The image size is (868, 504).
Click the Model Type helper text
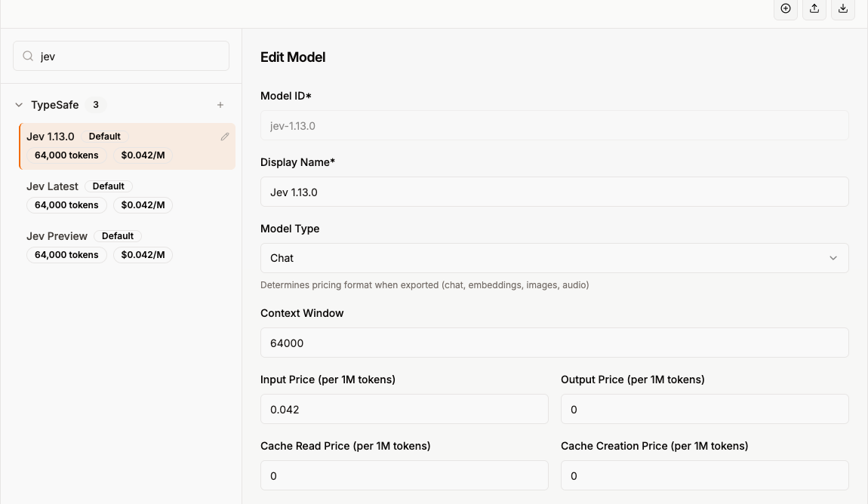click(x=425, y=285)
